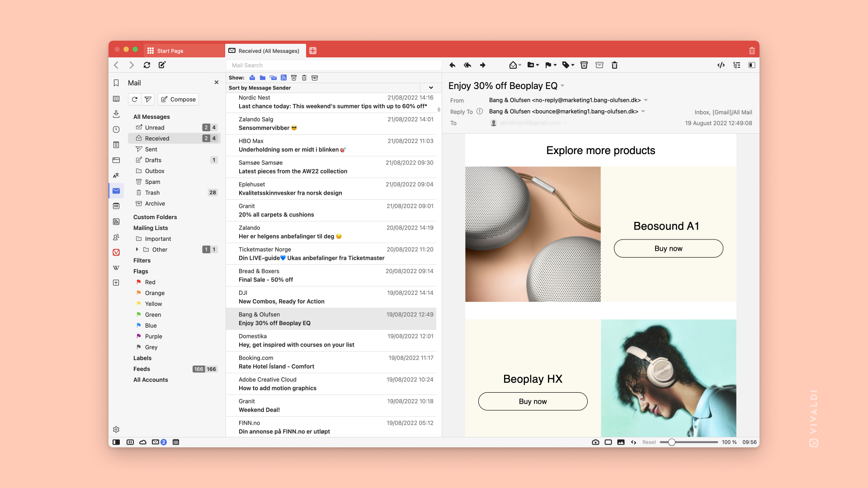Open the Translate panel icon
This screenshot has width=868, height=488.
[x=116, y=175]
